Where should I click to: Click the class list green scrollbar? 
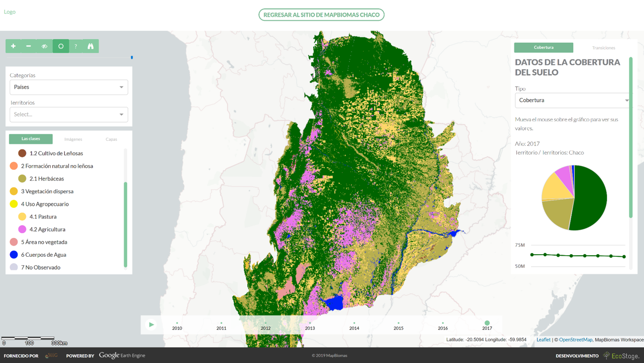[x=126, y=224]
